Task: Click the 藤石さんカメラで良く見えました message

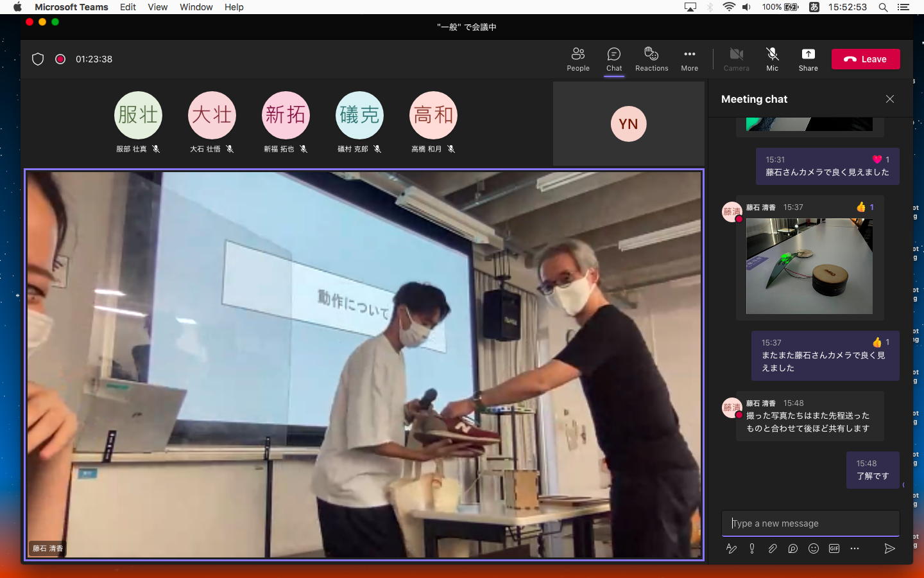Action: 827,172
